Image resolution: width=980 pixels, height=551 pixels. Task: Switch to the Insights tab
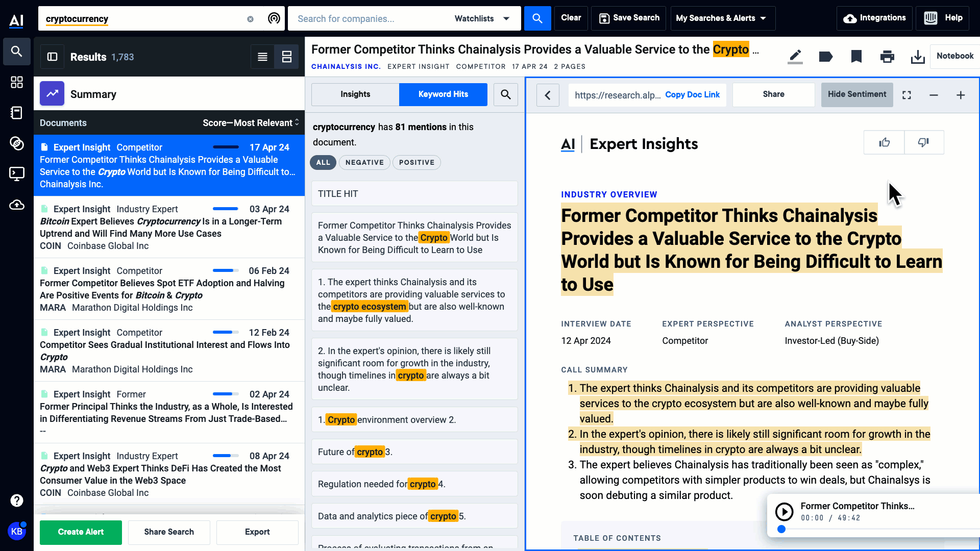tap(355, 94)
